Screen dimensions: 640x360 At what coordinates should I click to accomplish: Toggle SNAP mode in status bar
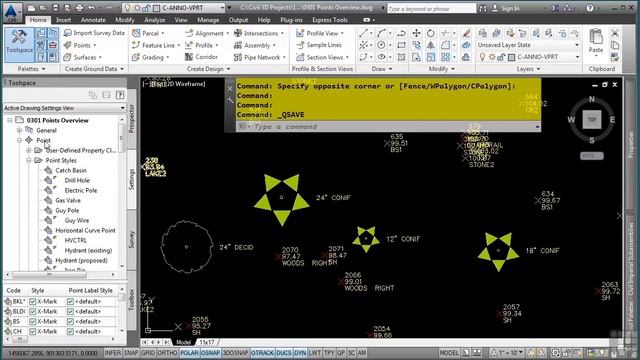pyautogui.click(x=131, y=353)
